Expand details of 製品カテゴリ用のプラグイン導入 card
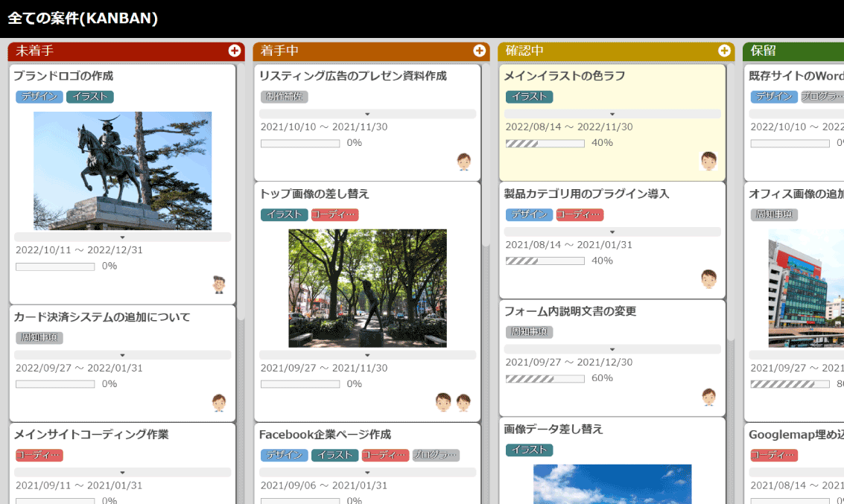 click(x=612, y=232)
